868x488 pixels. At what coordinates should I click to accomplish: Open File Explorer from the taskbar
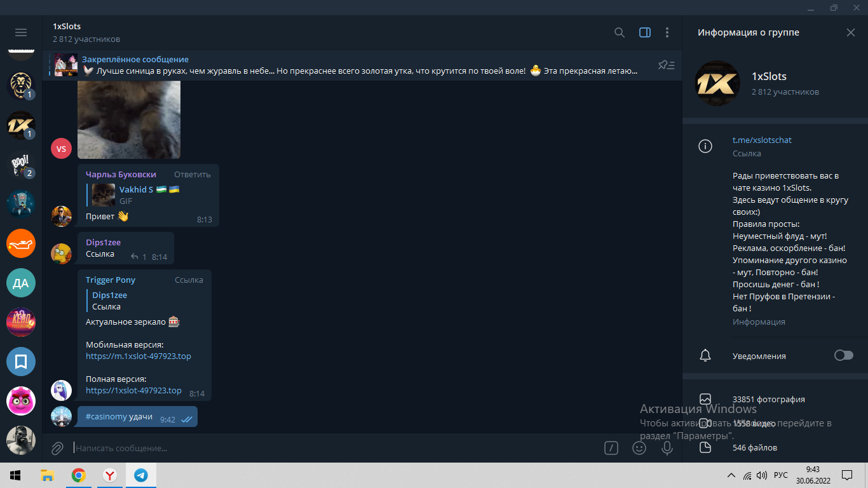tap(47, 475)
